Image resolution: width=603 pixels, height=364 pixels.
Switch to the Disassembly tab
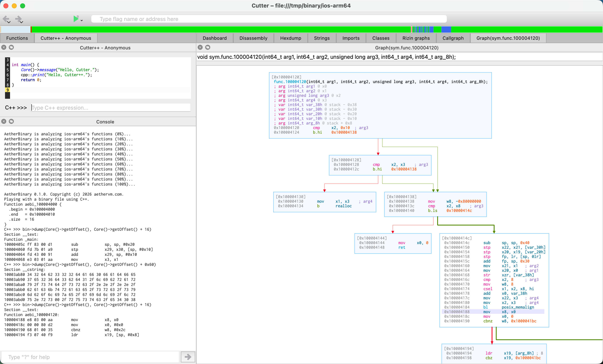coord(253,38)
